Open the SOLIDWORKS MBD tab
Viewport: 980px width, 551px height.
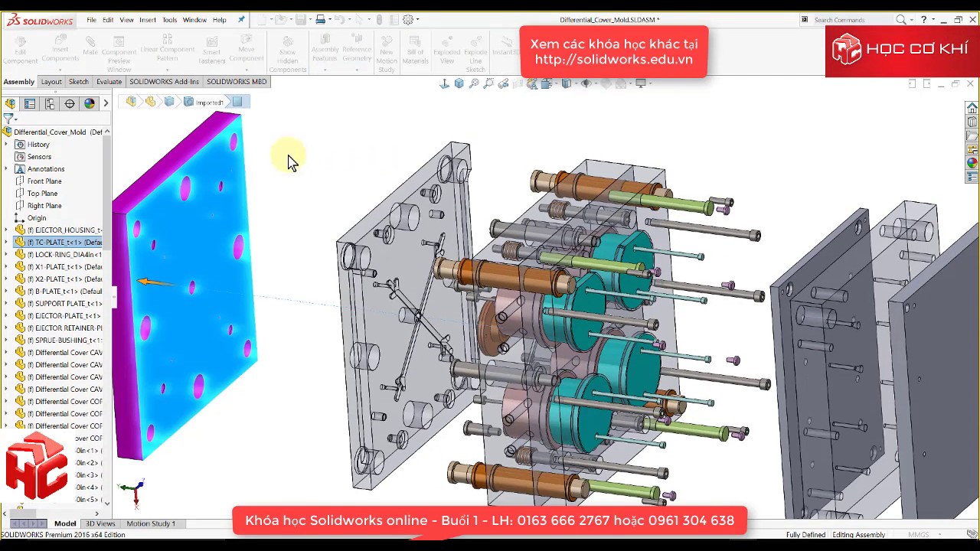(237, 82)
